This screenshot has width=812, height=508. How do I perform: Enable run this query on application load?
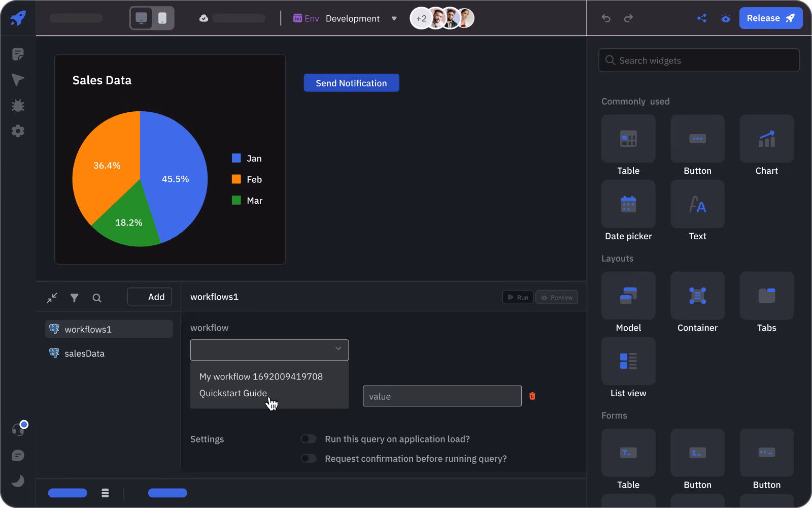[309, 439]
